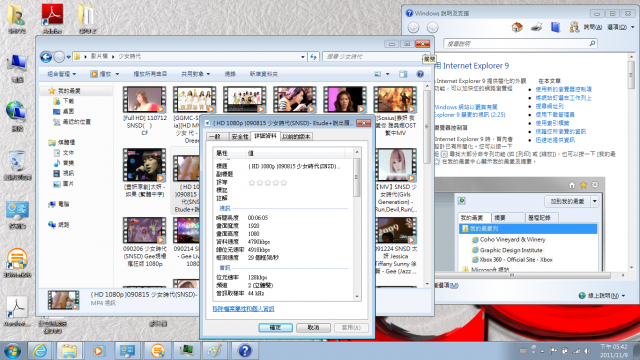Toggle the preview pane icon in Explorer
The height and width of the screenshot is (360, 640).
403,74
